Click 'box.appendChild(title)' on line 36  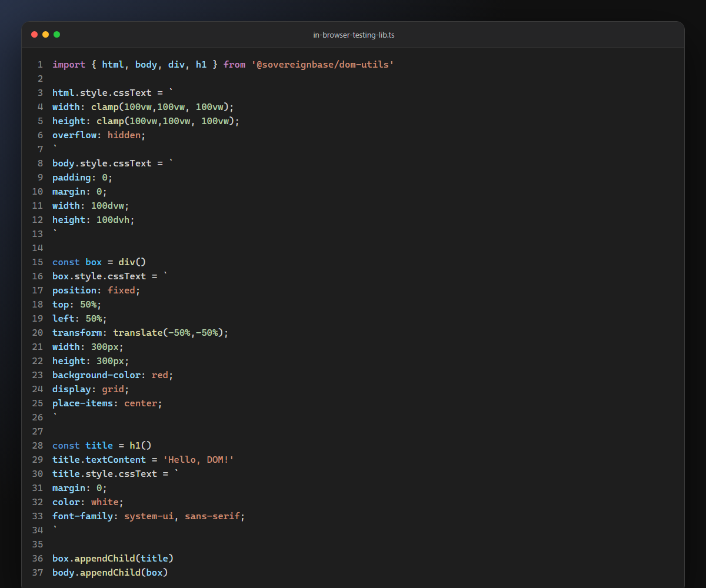click(113, 559)
